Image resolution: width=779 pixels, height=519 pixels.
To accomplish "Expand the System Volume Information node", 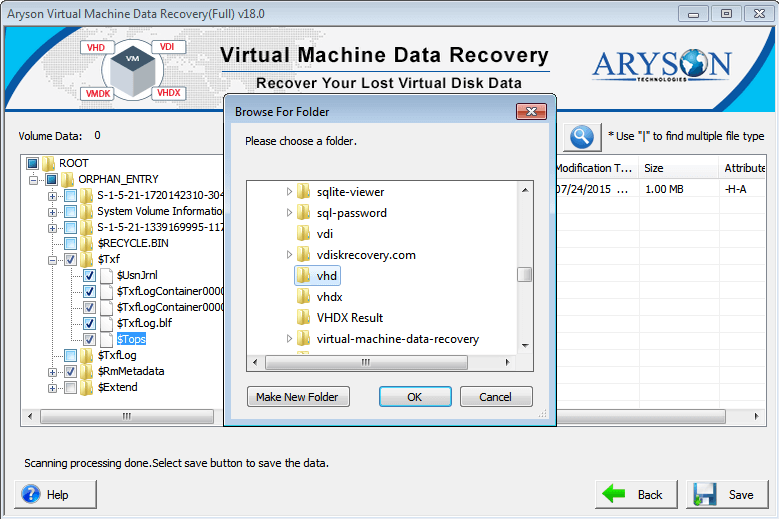I will pos(52,212).
